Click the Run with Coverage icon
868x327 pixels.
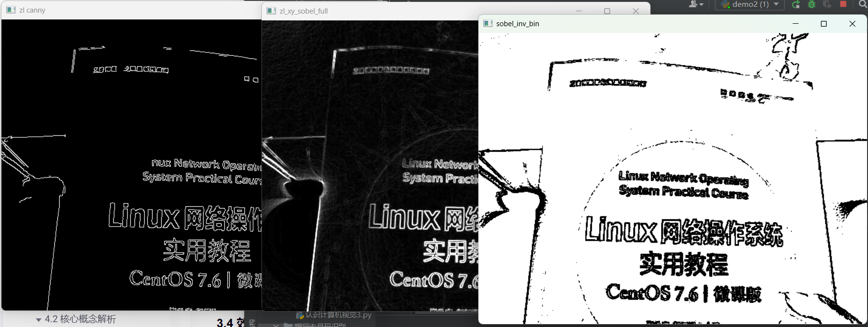[827, 4]
